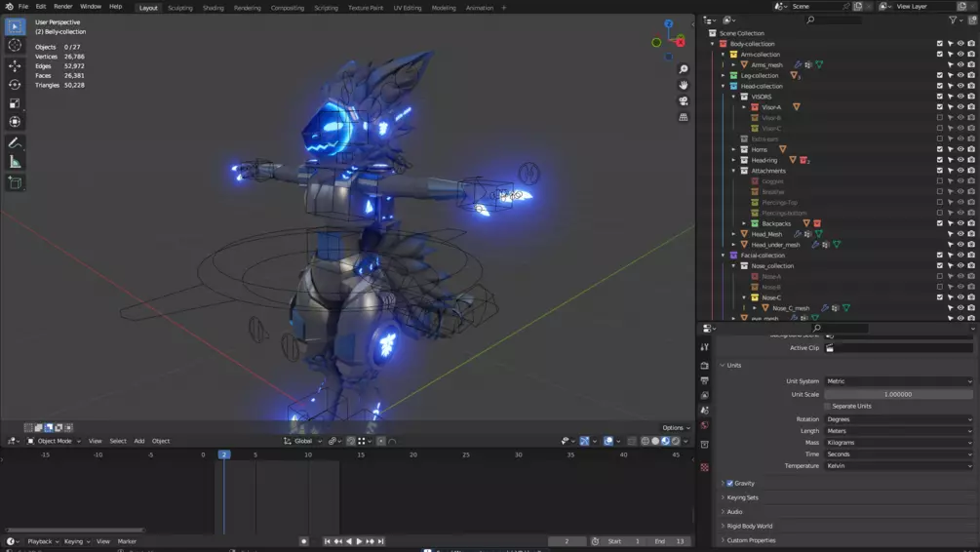Screen dimensions: 980x552
Task: Select the Annotate pencil tool
Action: [15, 143]
